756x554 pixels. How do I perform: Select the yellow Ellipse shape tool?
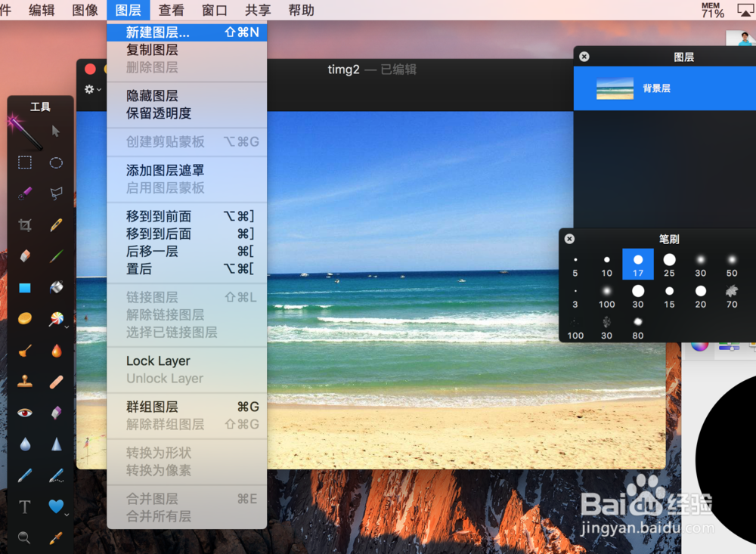pos(25,318)
